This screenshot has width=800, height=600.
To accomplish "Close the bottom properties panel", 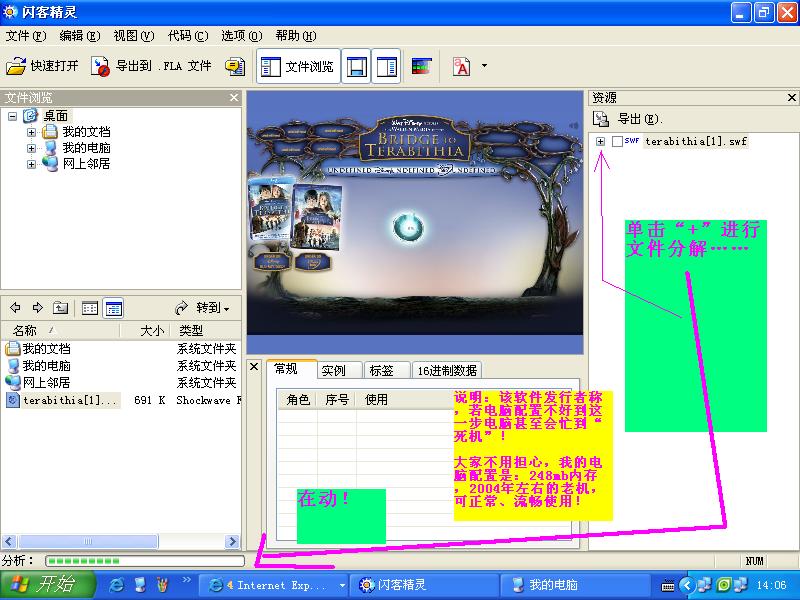I will pos(254,366).
